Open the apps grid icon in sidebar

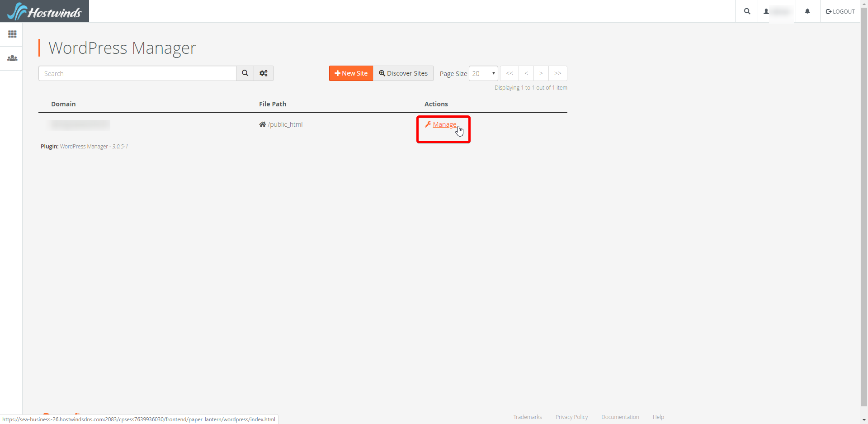tap(12, 34)
